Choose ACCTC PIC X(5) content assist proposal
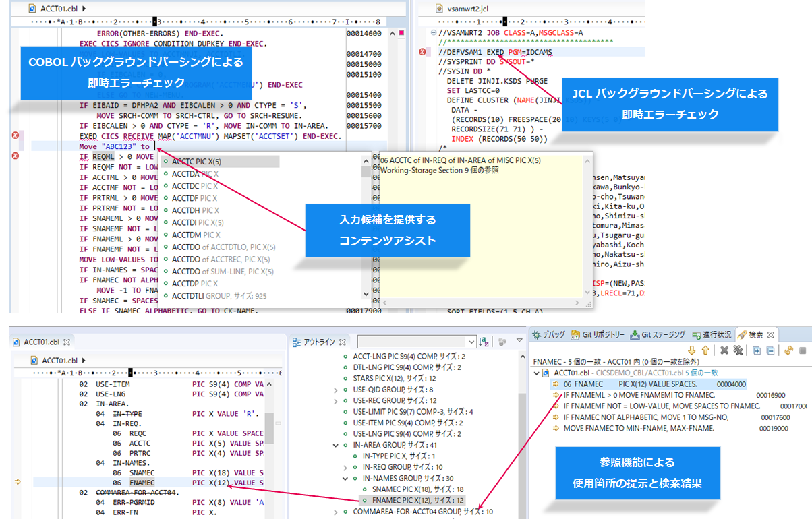 click(x=220, y=162)
